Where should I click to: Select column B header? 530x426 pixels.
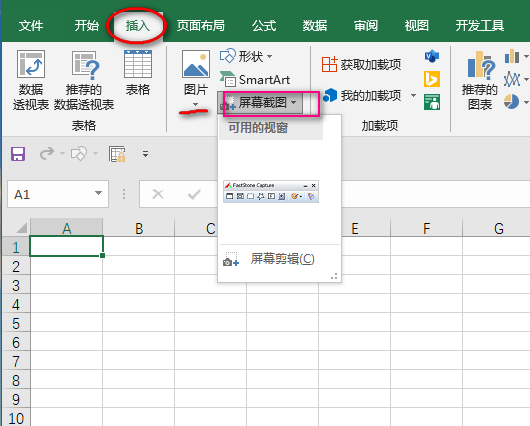[139, 228]
